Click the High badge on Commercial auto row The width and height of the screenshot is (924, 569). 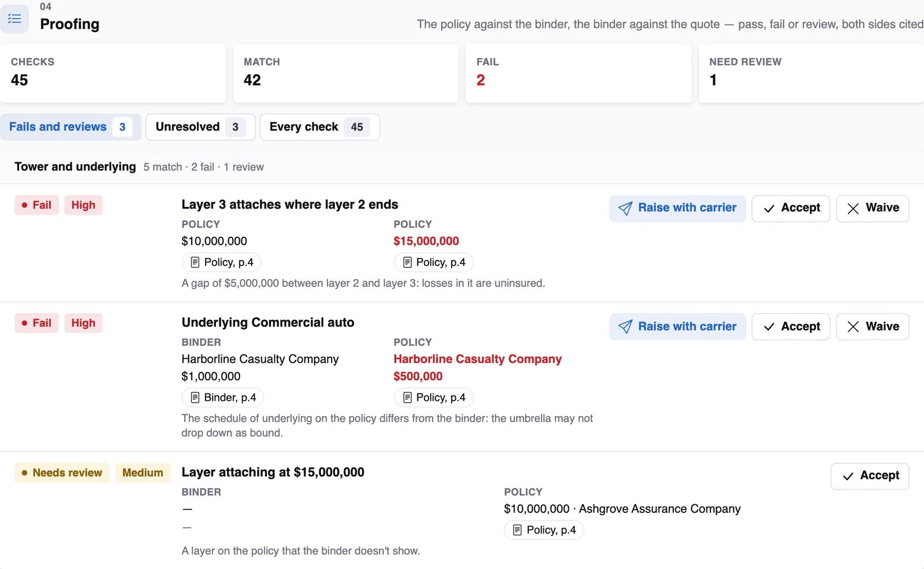click(x=83, y=323)
